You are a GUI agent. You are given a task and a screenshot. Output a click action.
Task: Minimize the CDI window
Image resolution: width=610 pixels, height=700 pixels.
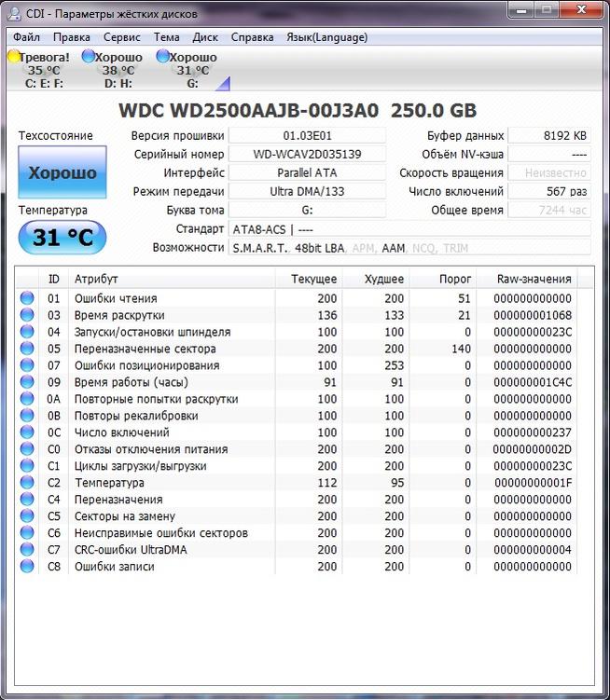[x=521, y=10]
